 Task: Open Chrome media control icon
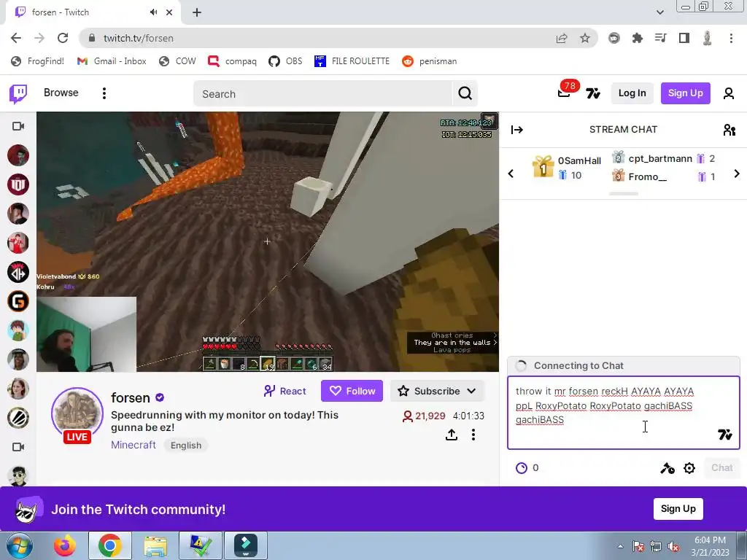point(661,38)
